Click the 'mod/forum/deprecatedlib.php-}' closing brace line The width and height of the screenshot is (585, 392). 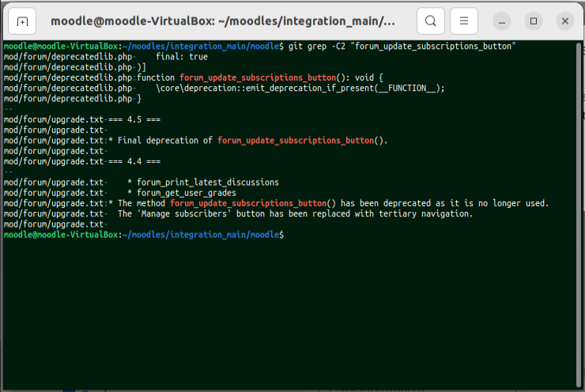pyautogui.click(x=73, y=99)
